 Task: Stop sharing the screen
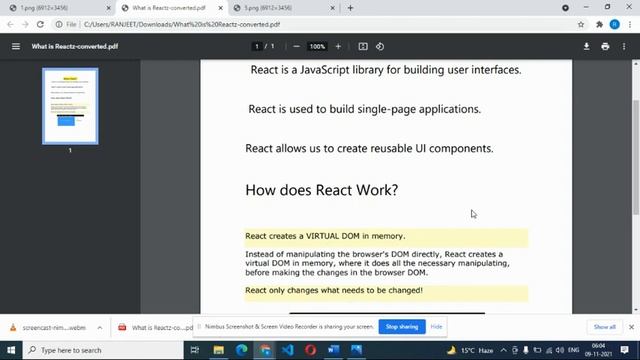coord(402,327)
